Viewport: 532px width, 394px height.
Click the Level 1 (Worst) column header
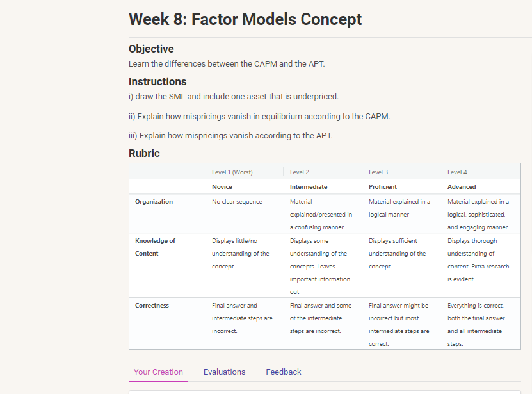pos(232,172)
